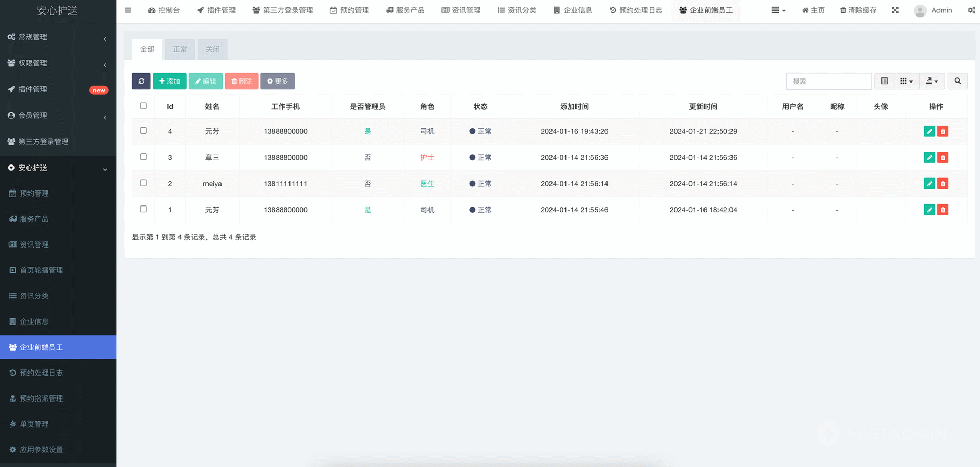Expand the 常规管理 sidebar menu
Viewport: 980px width, 467px height.
(57, 37)
